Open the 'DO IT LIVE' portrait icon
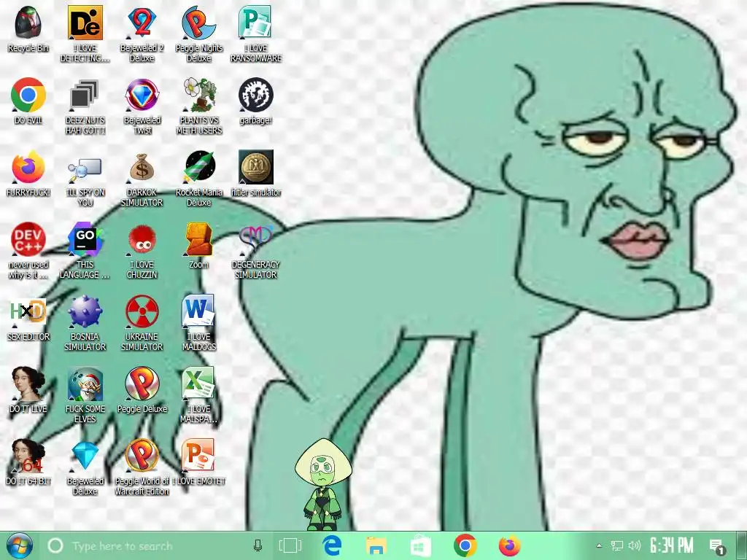 (28, 384)
